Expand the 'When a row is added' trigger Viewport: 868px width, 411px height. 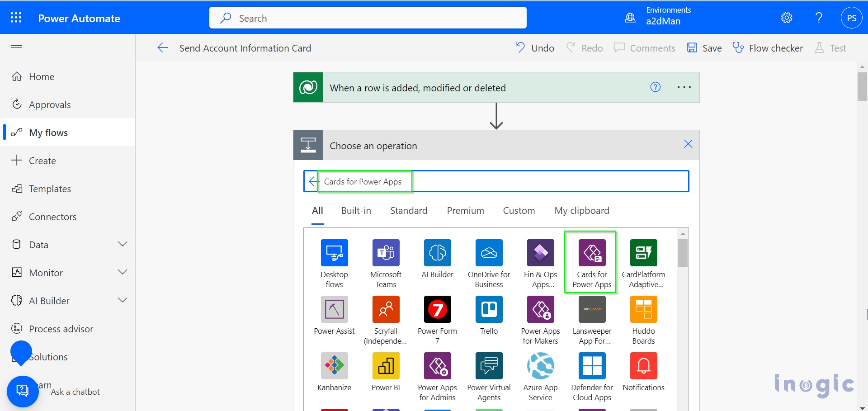(x=496, y=87)
